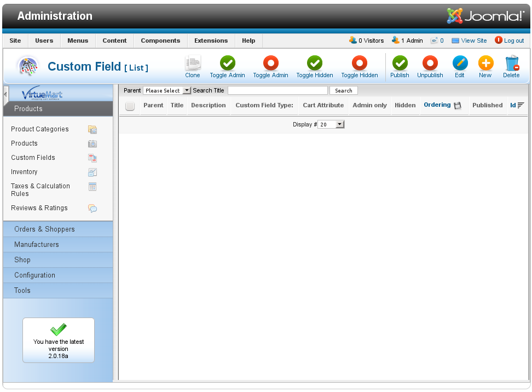Click the Clone toolbar icon
Viewport: 532px width, 392px height.
[193, 64]
